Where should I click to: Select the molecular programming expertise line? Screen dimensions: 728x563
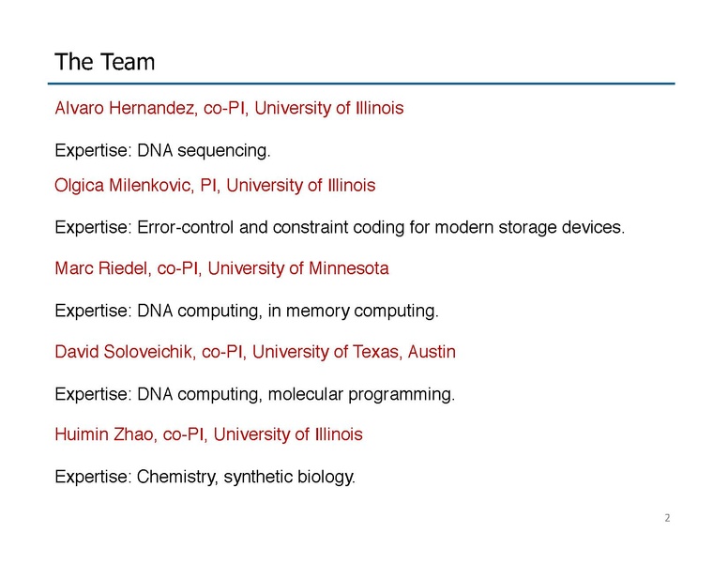[x=254, y=394]
